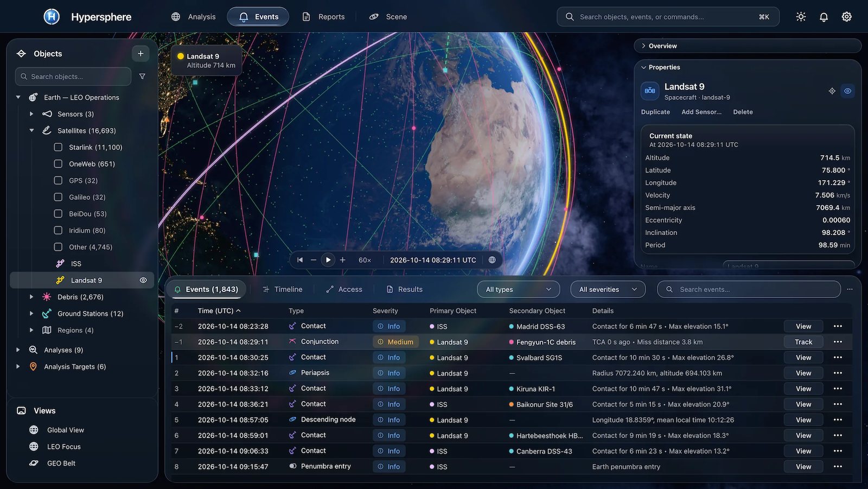Click Add Sensor... in properties
The height and width of the screenshot is (489, 868).
tap(701, 112)
